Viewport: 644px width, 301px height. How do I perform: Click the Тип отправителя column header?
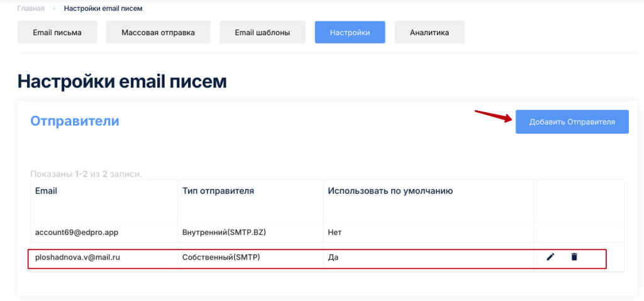point(218,191)
